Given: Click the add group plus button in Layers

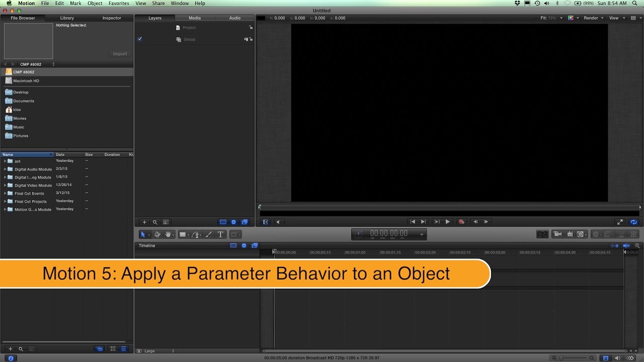Looking at the screenshot, I should (144, 222).
